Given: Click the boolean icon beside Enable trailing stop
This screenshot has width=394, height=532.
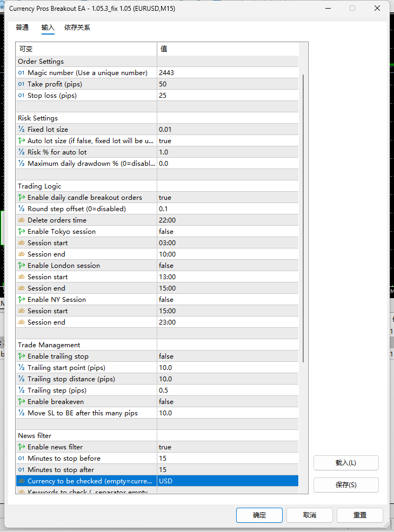Looking at the screenshot, I should click(22, 356).
